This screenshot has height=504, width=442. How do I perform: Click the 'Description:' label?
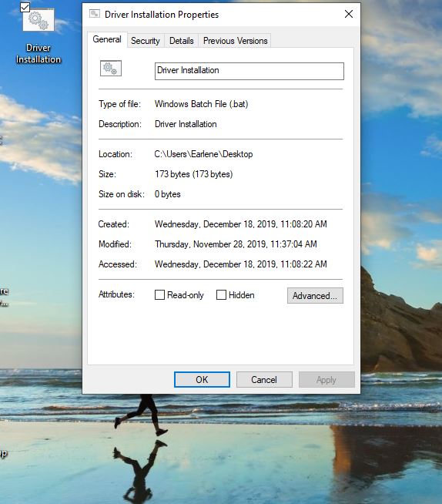(120, 124)
